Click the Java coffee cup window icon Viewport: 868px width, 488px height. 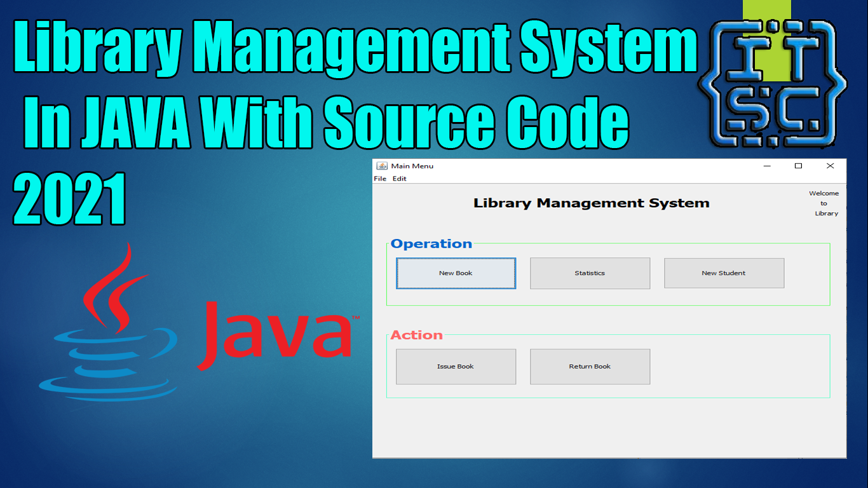point(383,165)
